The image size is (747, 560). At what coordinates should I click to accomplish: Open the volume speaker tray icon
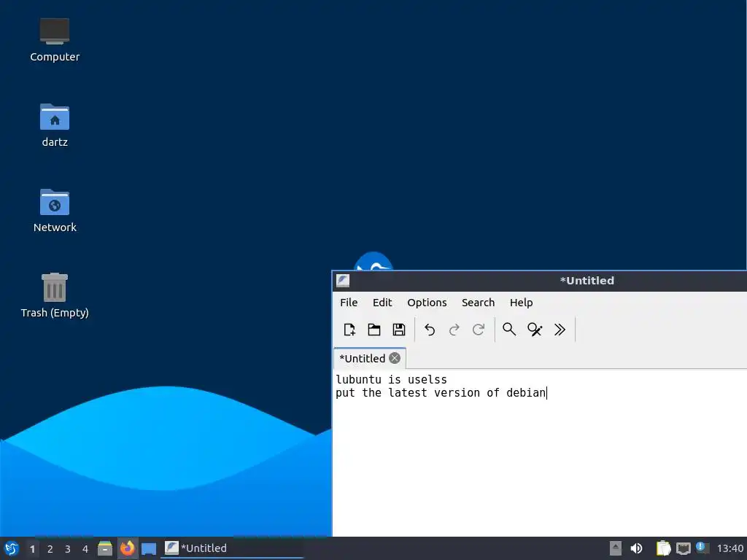pyautogui.click(x=636, y=548)
